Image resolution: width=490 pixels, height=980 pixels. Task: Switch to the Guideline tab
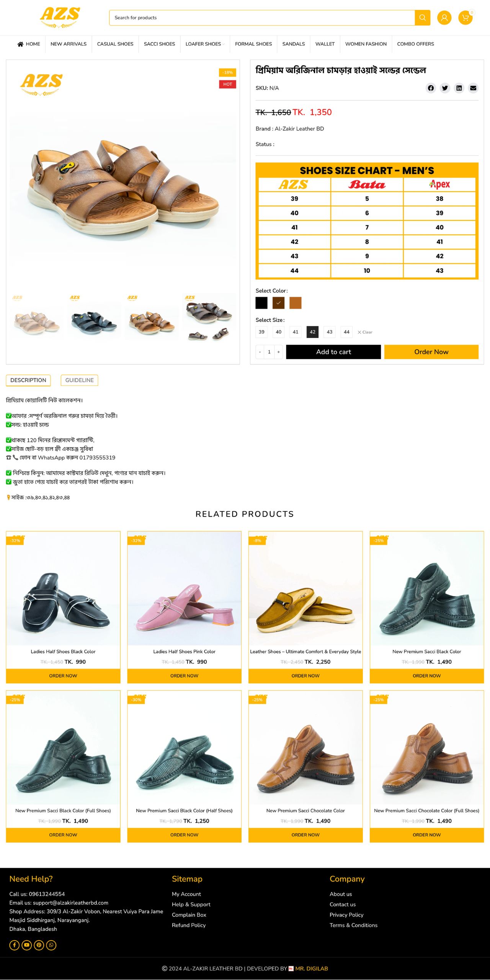coord(79,380)
